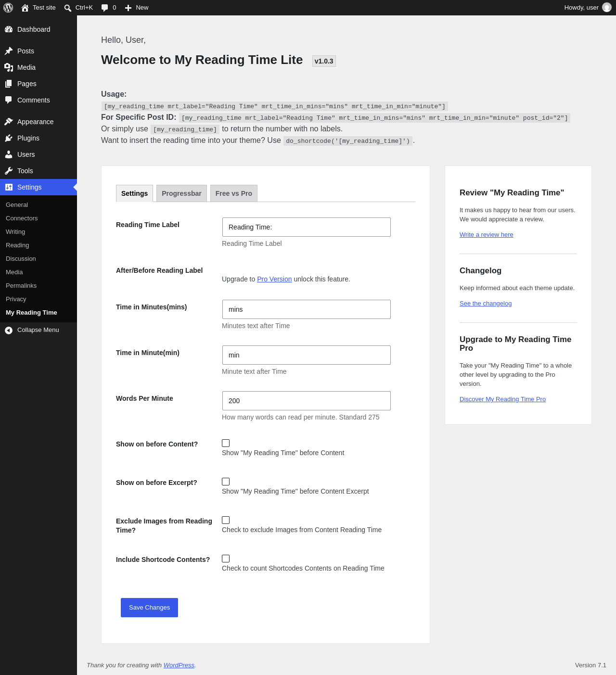Switch to the Settings tab

[x=135, y=193]
